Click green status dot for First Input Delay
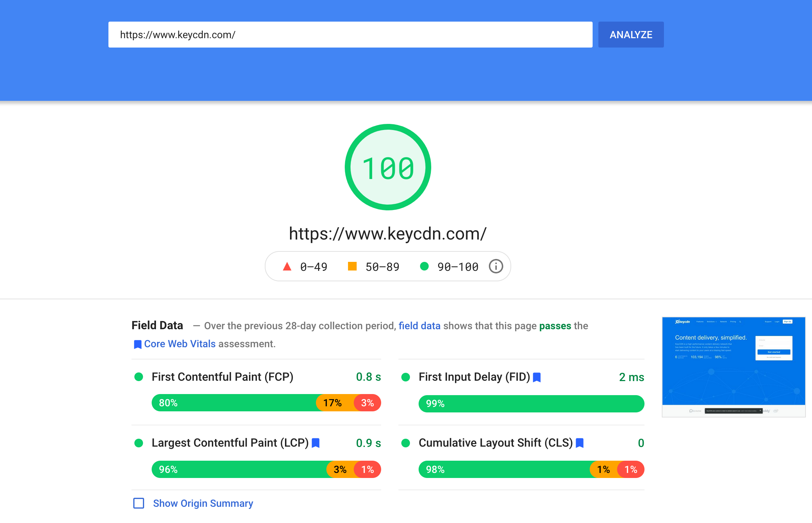 406,377
